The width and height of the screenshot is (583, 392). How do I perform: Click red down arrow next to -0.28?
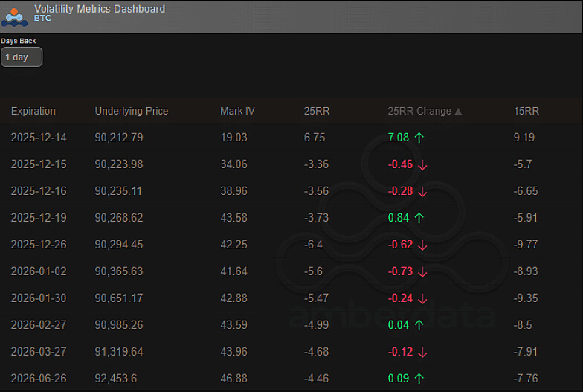coord(422,191)
